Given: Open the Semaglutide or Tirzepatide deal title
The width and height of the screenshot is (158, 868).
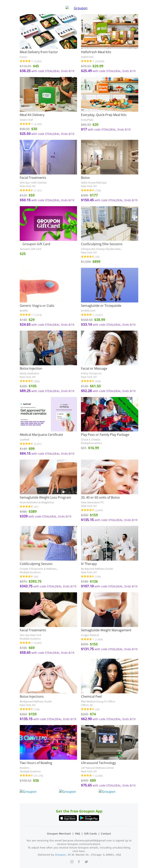Looking at the screenshot, I should click(x=101, y=306).
